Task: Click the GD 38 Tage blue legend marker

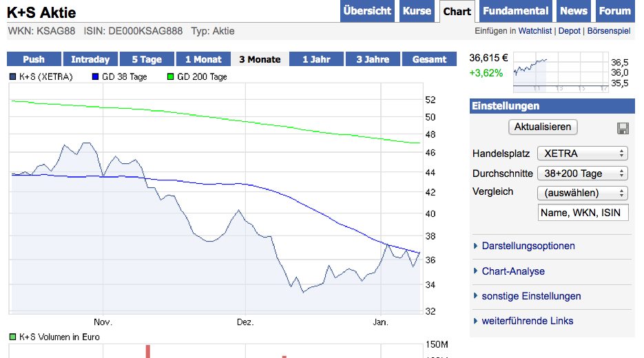Action: (95, 77)
